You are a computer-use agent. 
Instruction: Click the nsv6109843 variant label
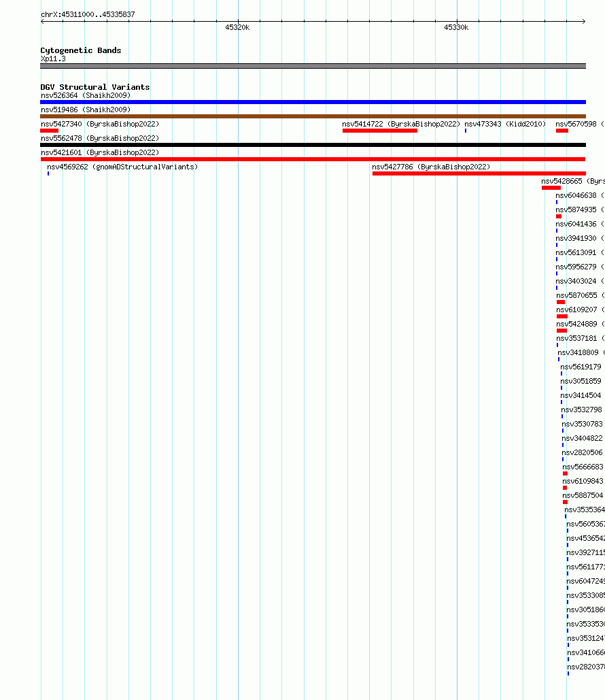click(x=583, y=481)
